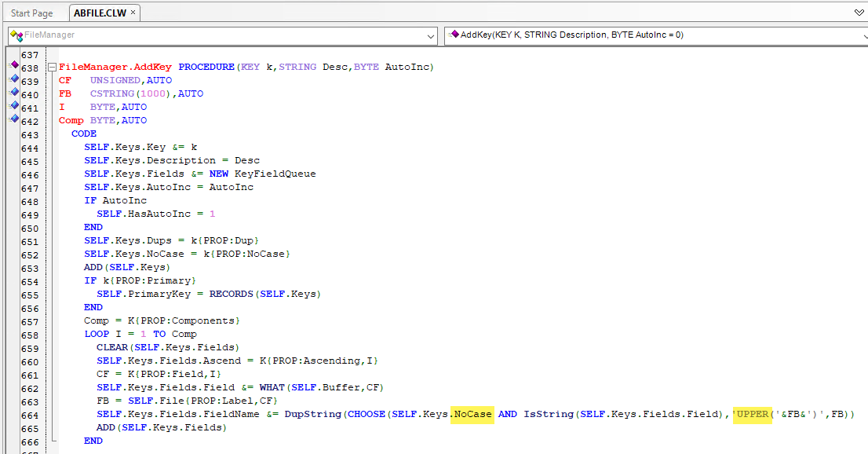Screen dimensions: 868x454
Task: Click the FileManager class icon in left combo box
Action: point(16,35)
